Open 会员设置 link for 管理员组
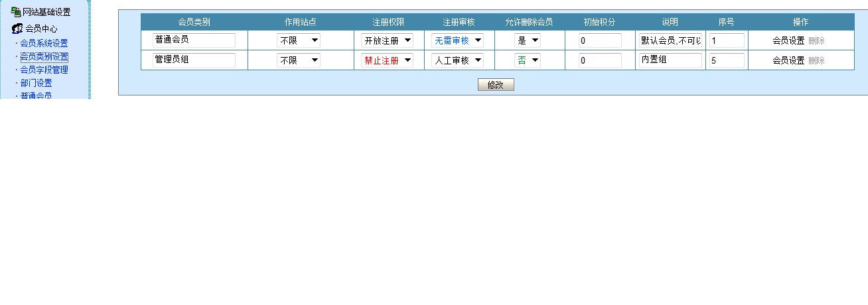Screen dimensions: 868x305 pyautogui.click(x=788, y=60)
